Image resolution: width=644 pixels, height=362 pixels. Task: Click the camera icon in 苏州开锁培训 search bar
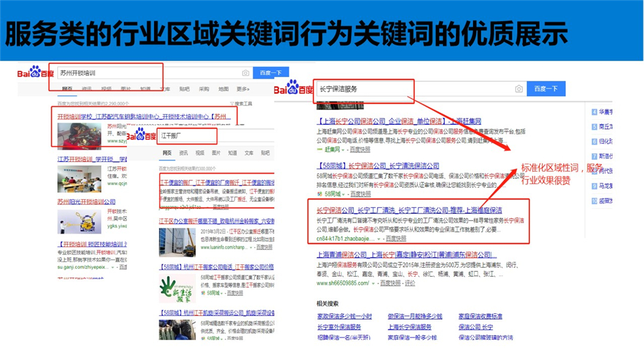point(245,73)
